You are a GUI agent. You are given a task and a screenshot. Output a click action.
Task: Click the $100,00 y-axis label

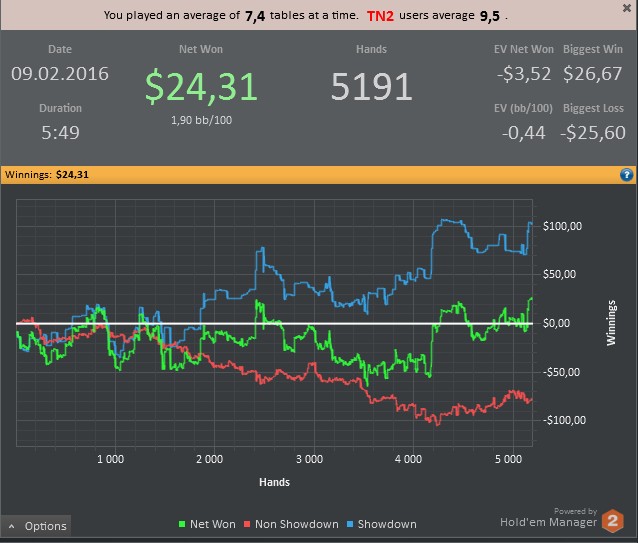click(562, 226)
